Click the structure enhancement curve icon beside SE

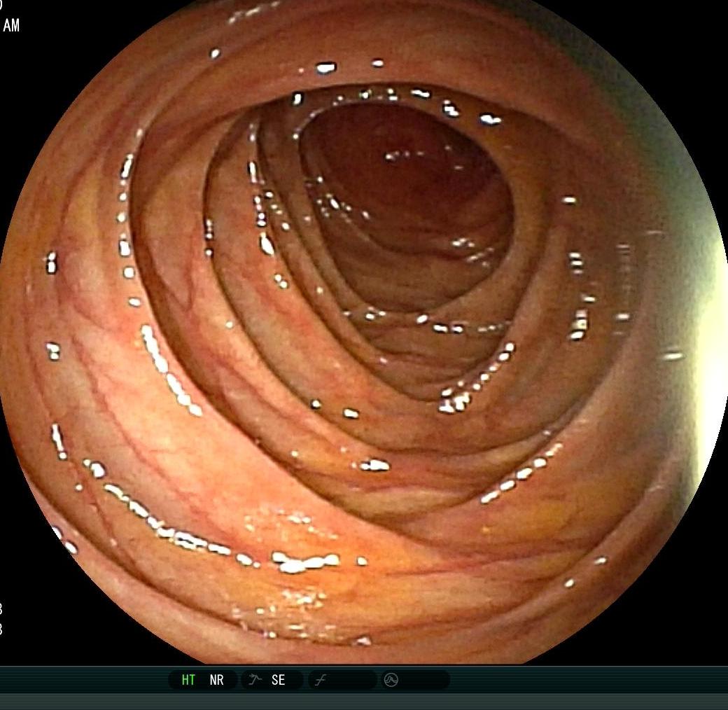(254, 680)
